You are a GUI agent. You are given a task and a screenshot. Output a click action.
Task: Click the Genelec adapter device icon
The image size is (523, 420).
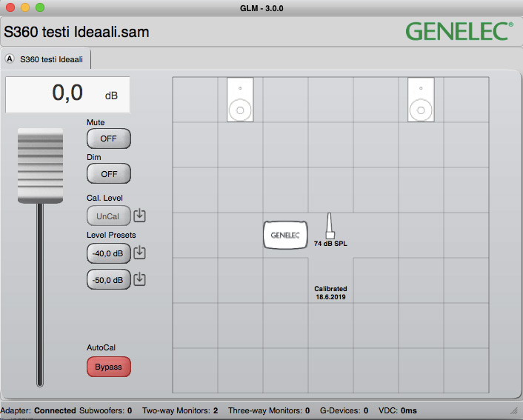(285, 235)
